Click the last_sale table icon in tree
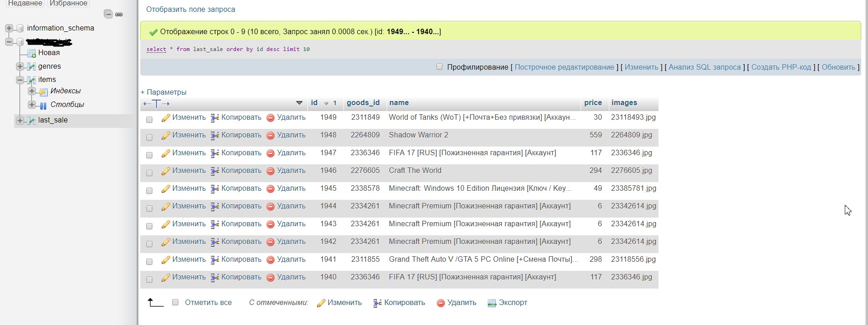Image resolution: width=868 pixels, height=325 pixels. click(x=31, y=121)
